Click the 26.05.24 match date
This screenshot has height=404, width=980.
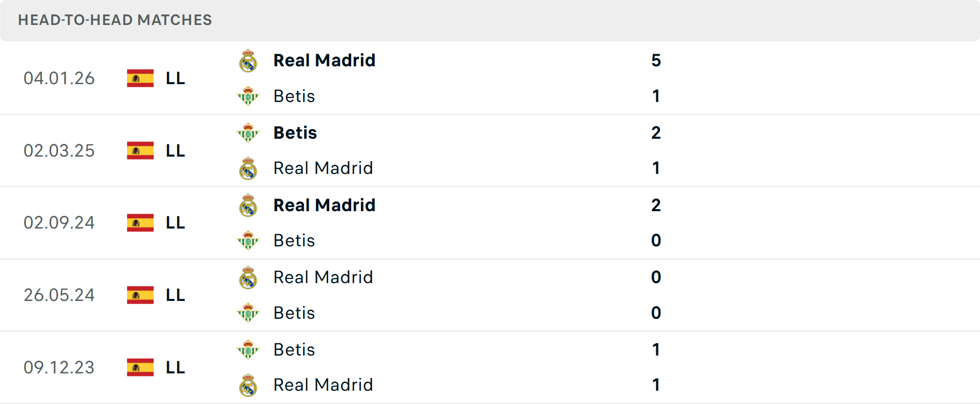pyautogui.click(x=59, y=295)
